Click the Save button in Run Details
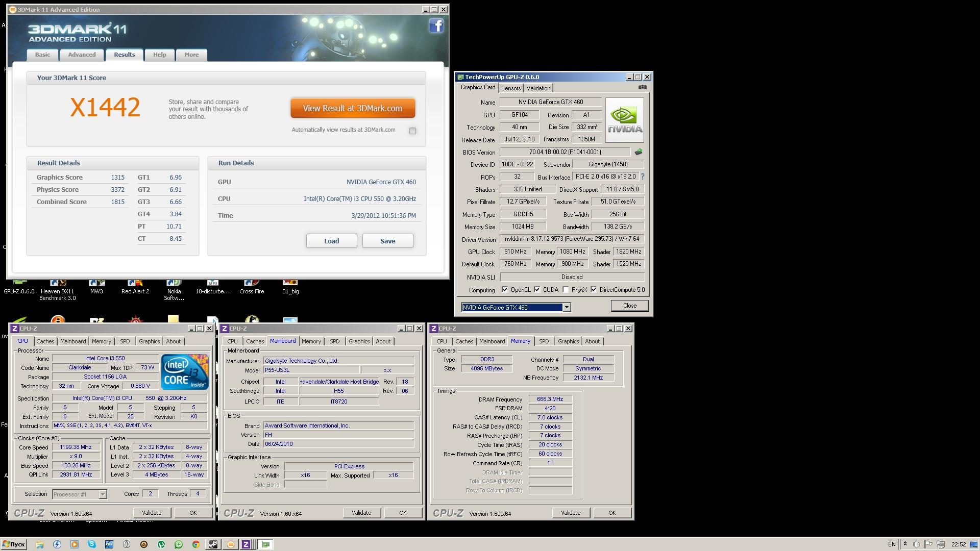The width and height of the screenshot is (980, 551). coord(388,241)
